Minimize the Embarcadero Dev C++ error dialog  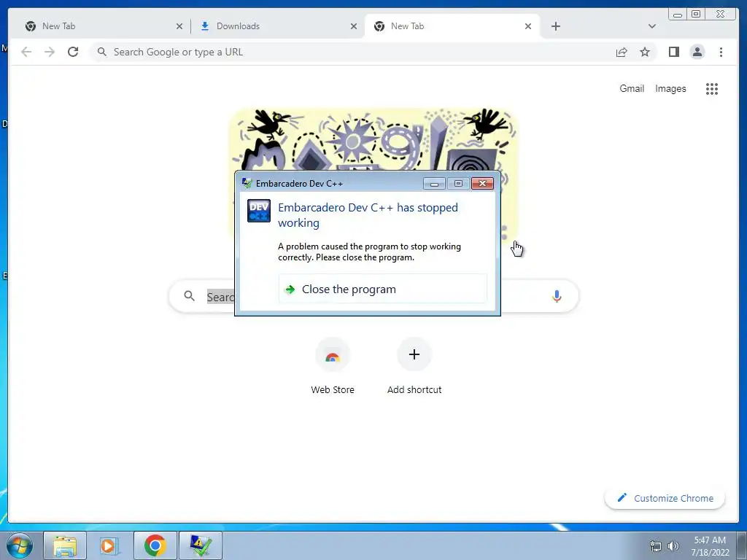coord(434,183)
